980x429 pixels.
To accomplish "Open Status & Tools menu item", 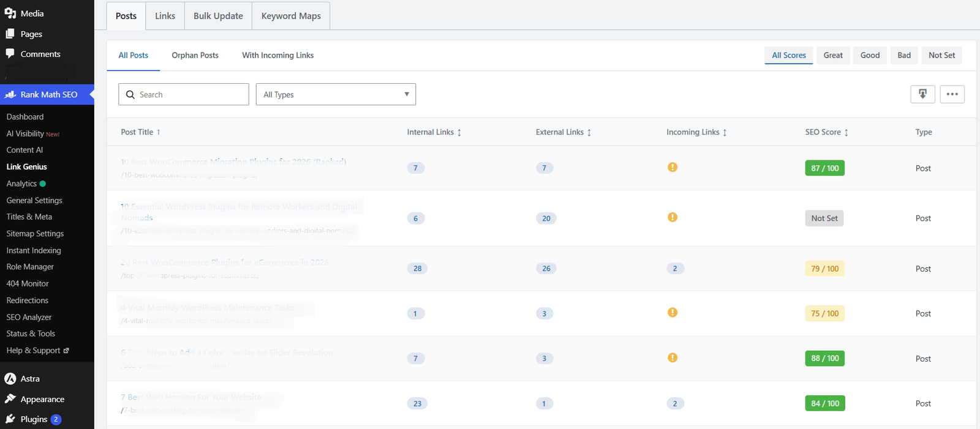I will point(31,334).
